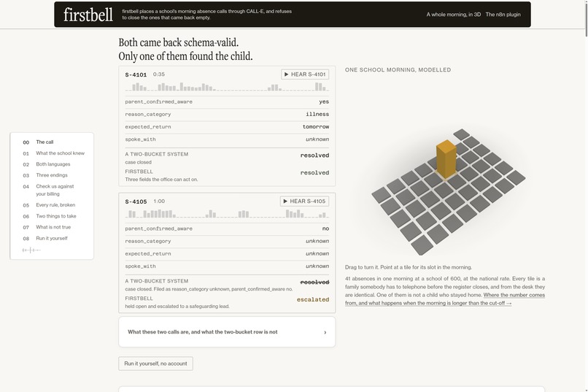Open 'The n8n plugin' header link
Image resolution: width=588 pixels, height=392 pixels.
503,15
